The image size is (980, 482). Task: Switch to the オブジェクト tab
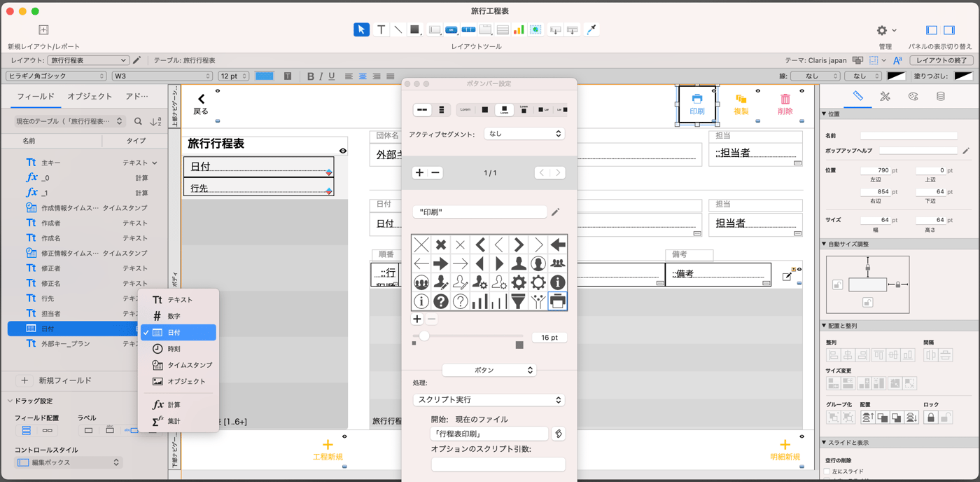(90, 97)
